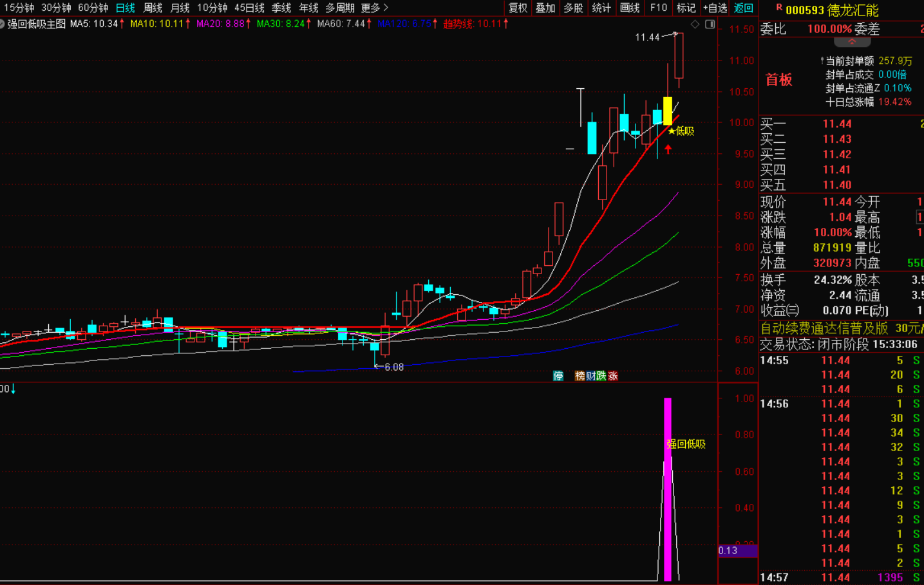Toggle the side panel layout icon
Screen dimensions: 924x585
coord(710,24)
